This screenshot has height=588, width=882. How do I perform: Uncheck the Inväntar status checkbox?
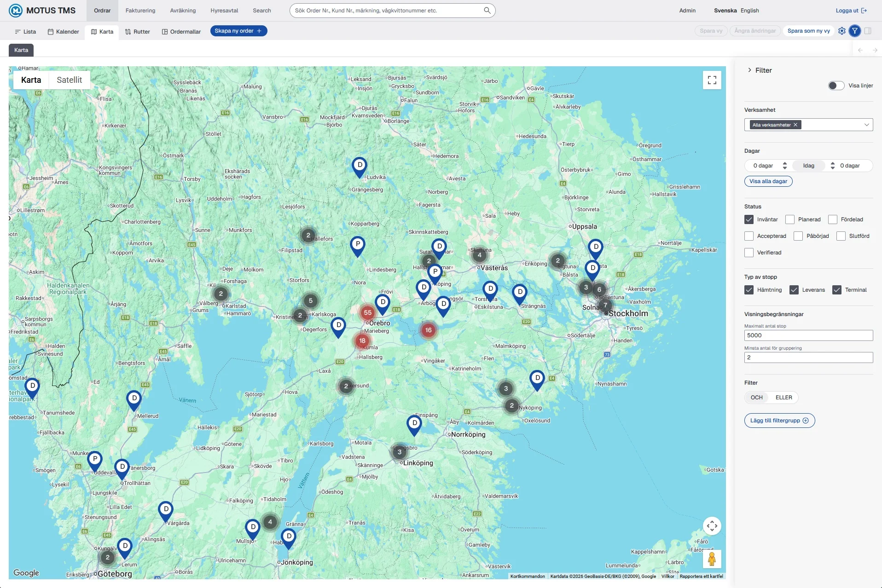point(749,219)
